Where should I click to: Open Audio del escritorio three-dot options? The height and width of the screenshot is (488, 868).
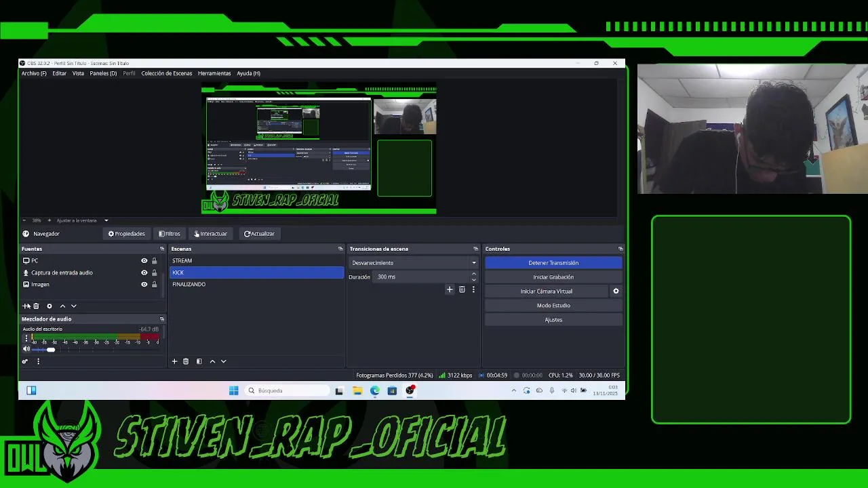point(26,338)
